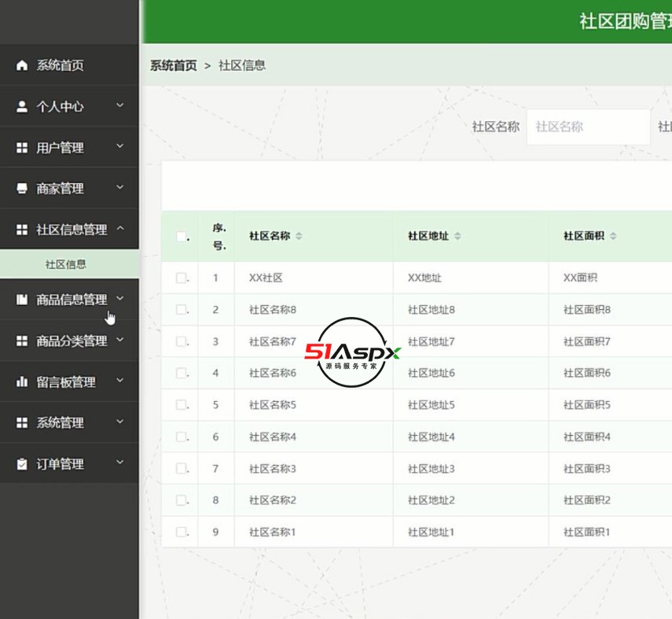Open the 个人中心 sidebar menu

69,106
